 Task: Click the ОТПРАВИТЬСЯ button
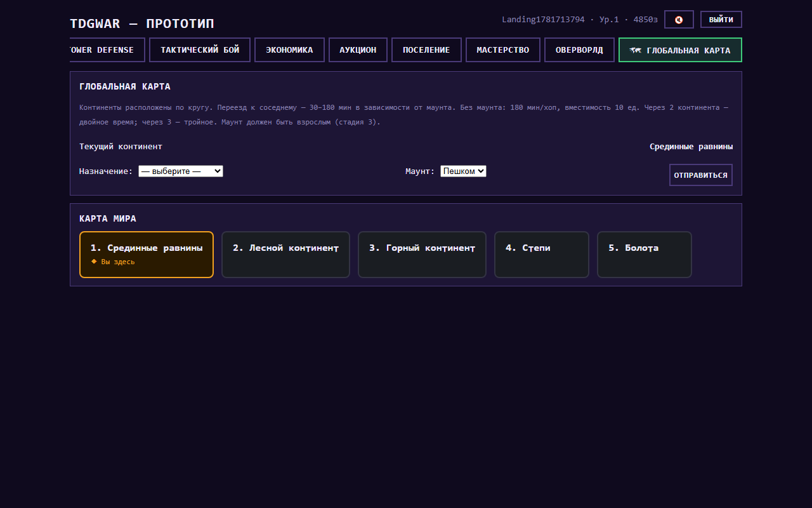701,175
